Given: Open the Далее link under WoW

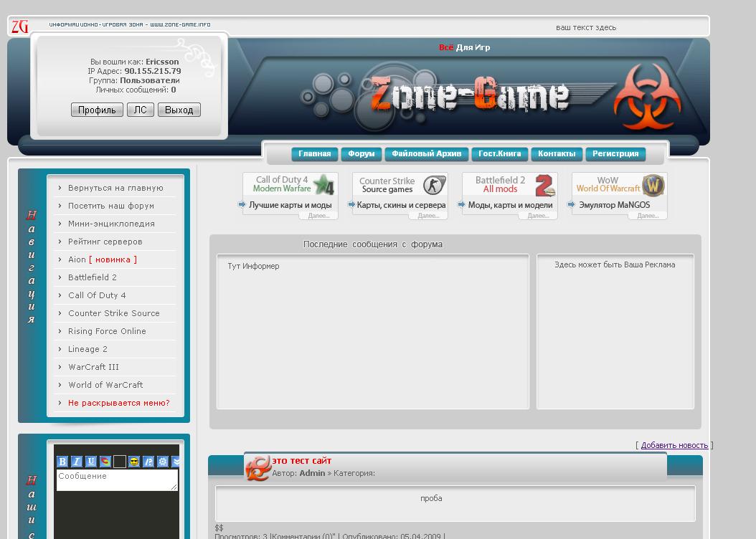Looking at the screenshot, I should [648, 215].
